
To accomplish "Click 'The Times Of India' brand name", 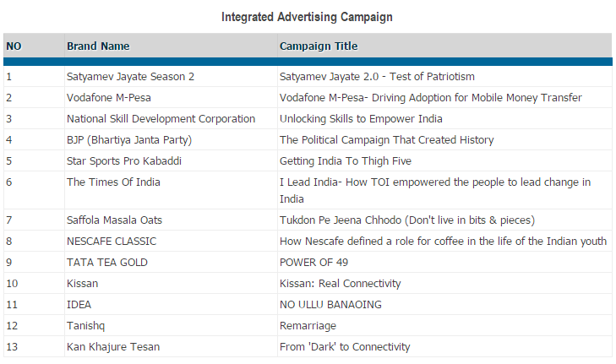I will 113,182.
